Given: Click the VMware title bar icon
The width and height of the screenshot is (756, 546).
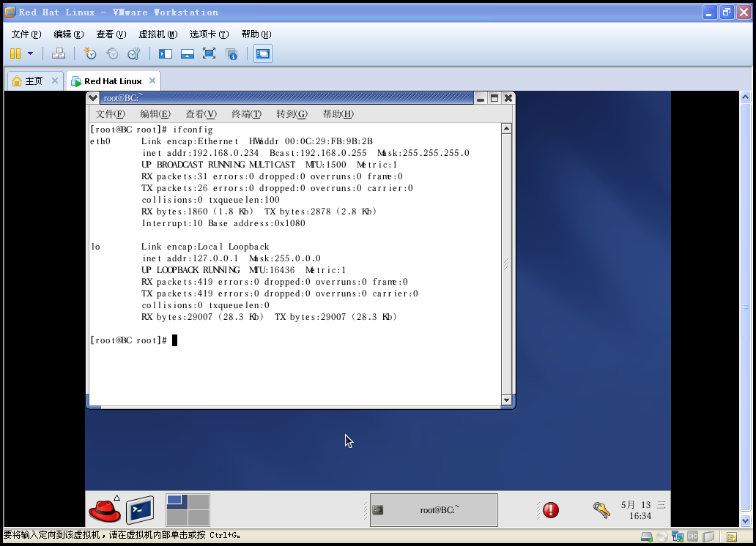Looking at the screenshot, I should pos(10,12).
